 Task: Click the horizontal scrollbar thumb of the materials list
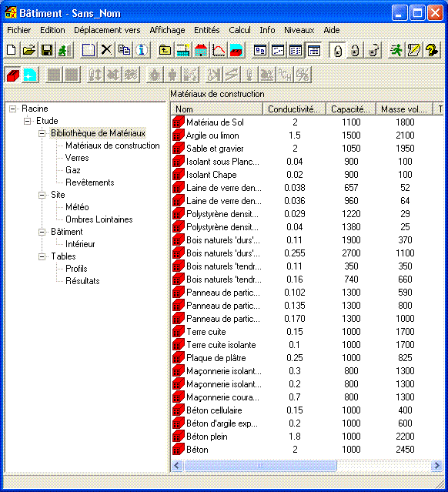[x=260, y=466]
